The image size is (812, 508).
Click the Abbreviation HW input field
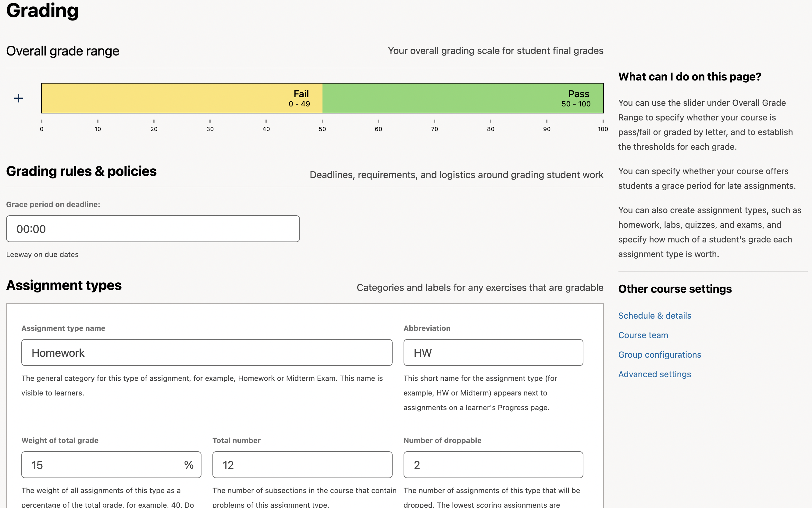tap(493, 352)
